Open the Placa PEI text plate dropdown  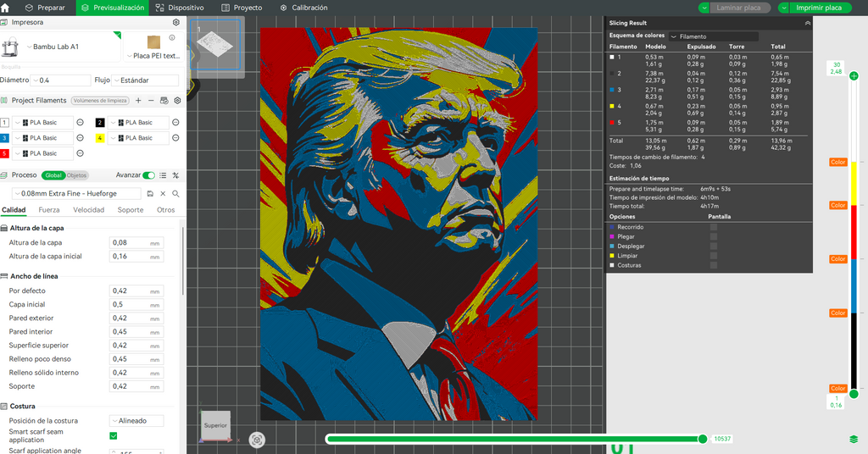[x=153, y=56]
